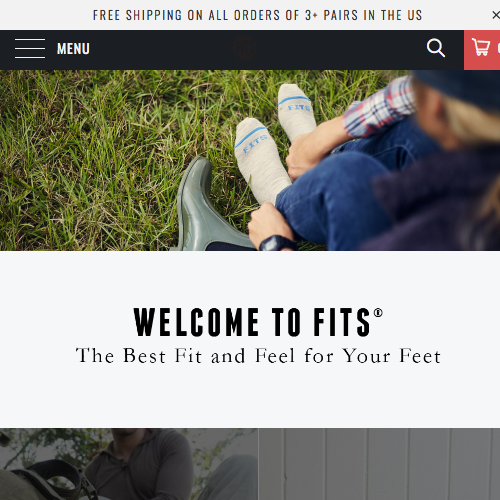Viewport: 500px width, 500px height.
Task: Open the grey siding photo tile
Action: (379, 464)
